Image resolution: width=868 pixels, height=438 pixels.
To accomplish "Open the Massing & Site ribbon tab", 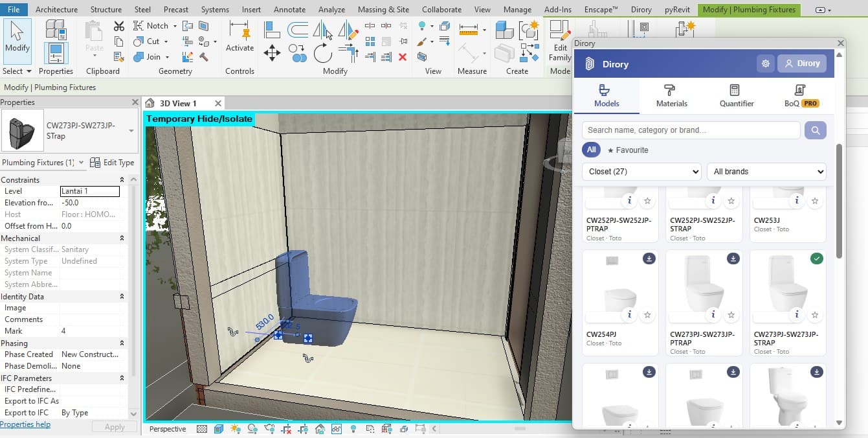I will pos(384,10).
